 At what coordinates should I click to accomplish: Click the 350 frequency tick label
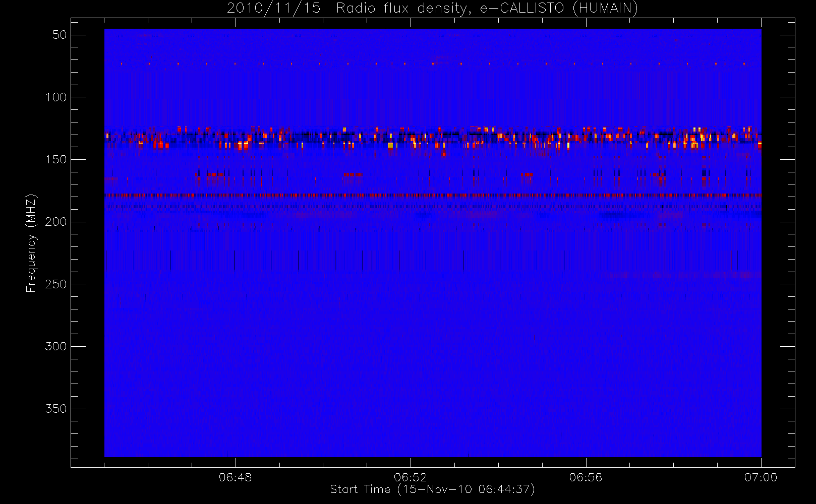[56, 409]
